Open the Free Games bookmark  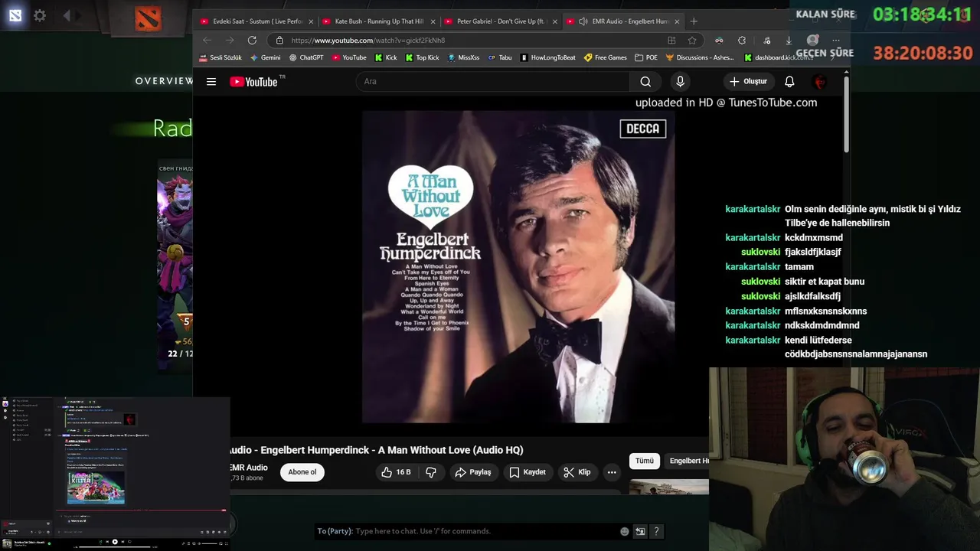pyautogui.click(x=605, y=57)
